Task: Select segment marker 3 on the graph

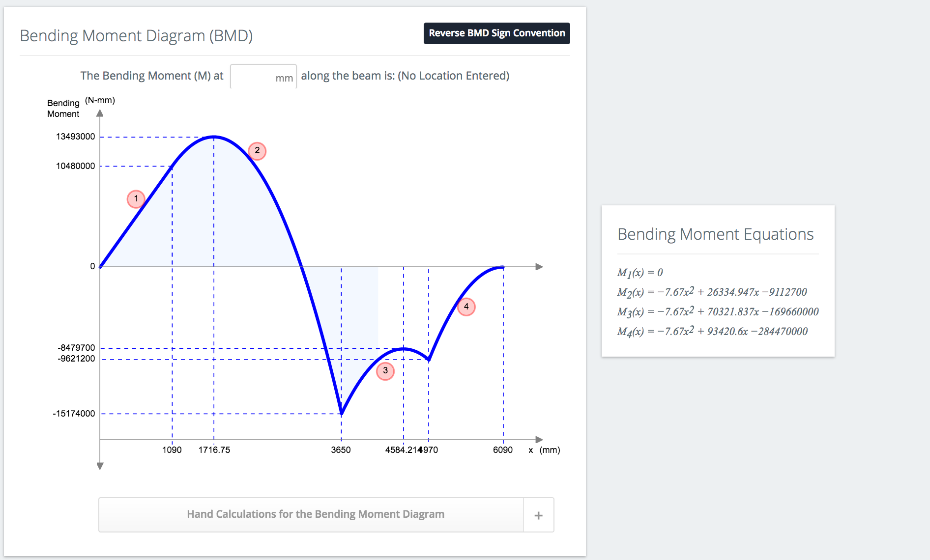Action: coord(385,371)
